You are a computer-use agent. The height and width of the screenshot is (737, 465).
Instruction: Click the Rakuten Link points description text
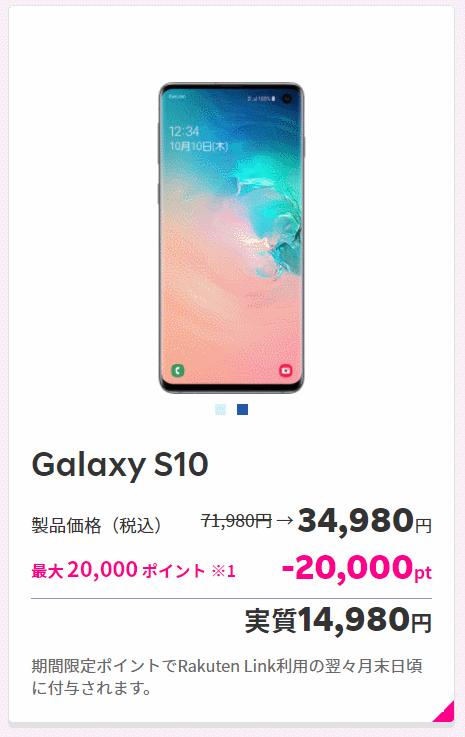click(227, 677)
